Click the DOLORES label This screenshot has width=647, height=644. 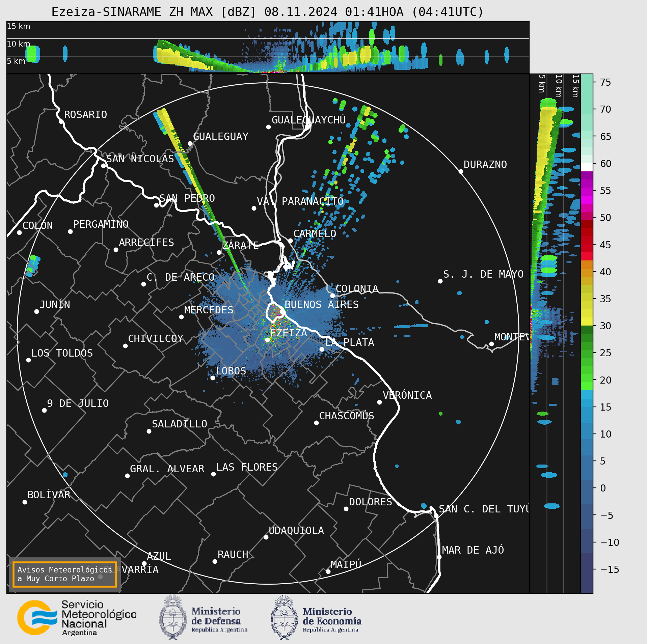point(370,502)
